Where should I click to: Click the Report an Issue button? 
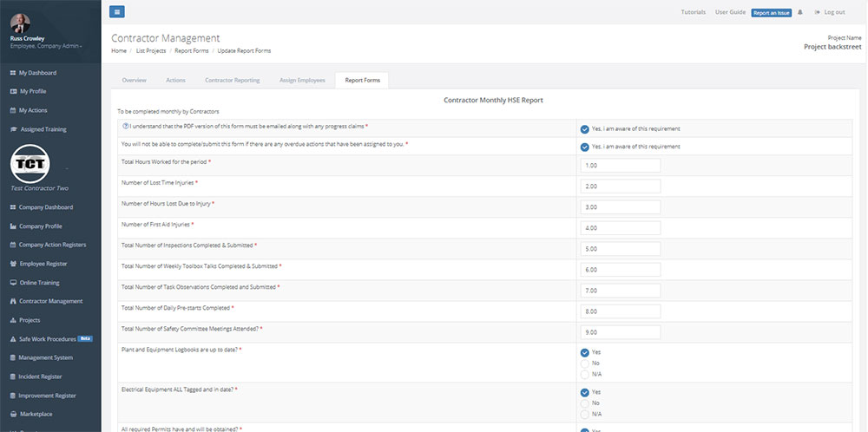771,13
